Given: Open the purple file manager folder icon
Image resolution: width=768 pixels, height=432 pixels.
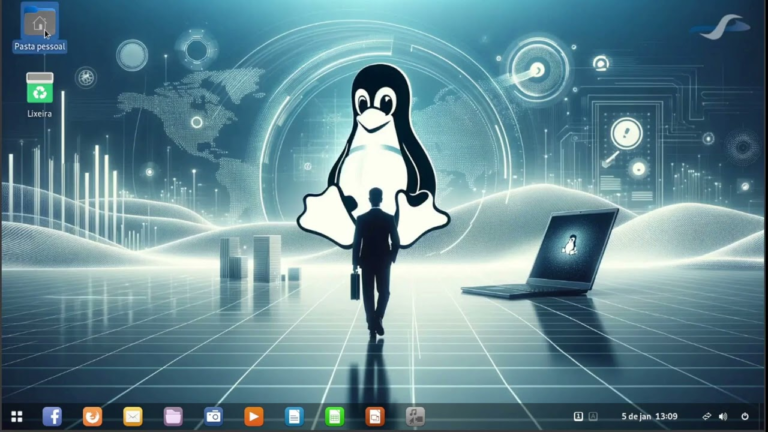Looking at the screenshot, I should (x=173, y=416).
